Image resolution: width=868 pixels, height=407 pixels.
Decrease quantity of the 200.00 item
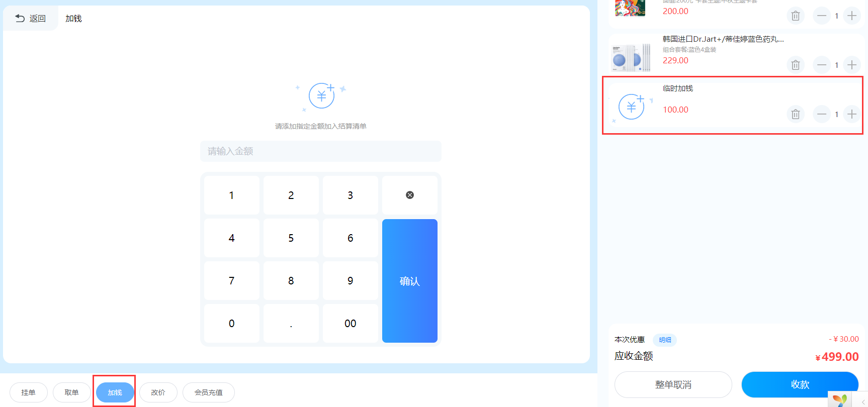[x=822, y=16]
